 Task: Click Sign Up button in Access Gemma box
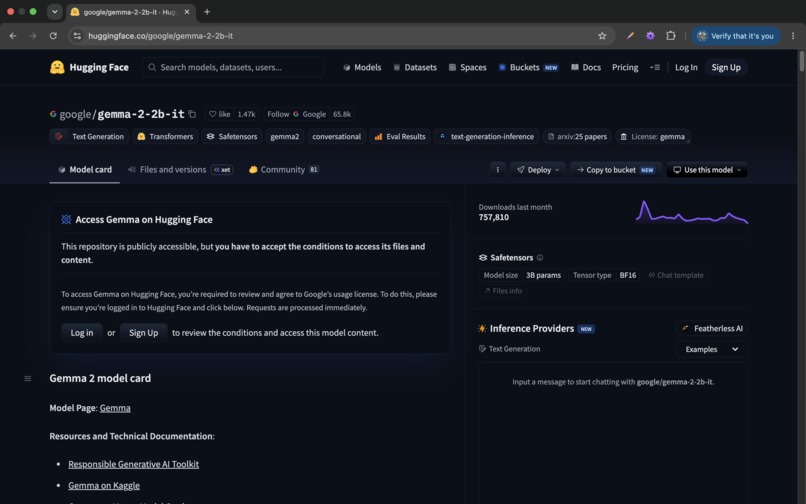(x=143, y=333)
